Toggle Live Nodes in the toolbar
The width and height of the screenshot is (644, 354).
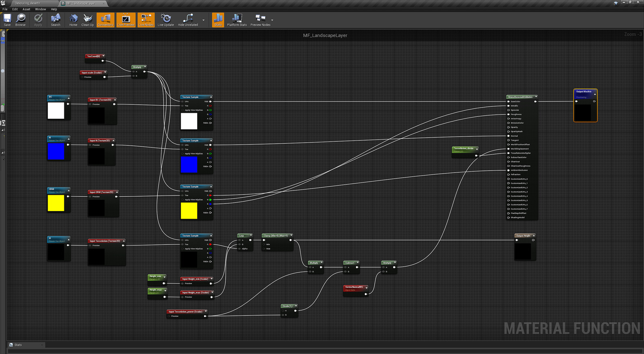146,20
